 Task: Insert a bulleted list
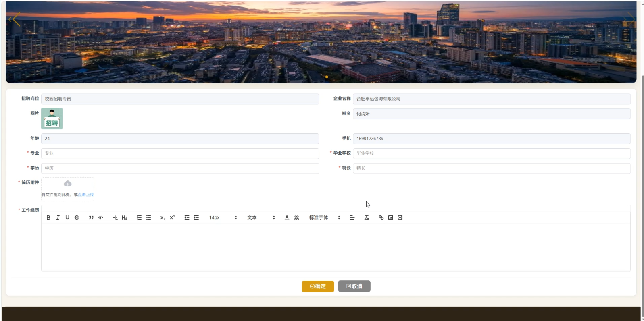[148, 217]
